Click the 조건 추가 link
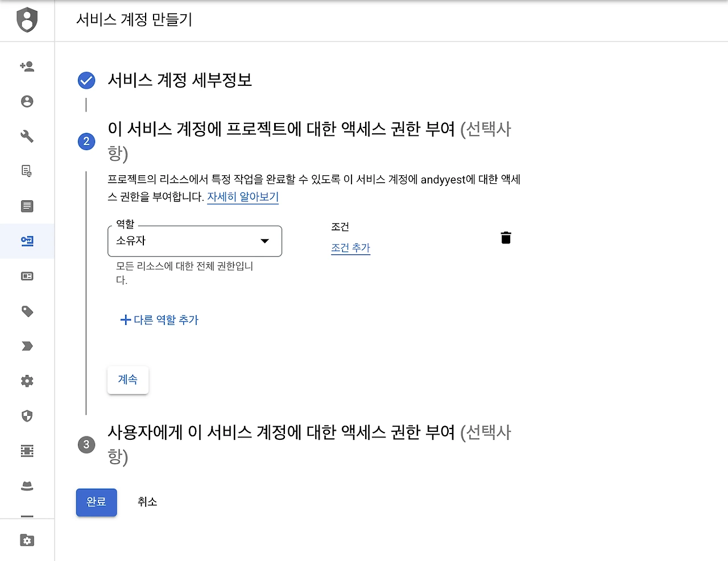Screen dimensions: 728x561 coord(350,248)
